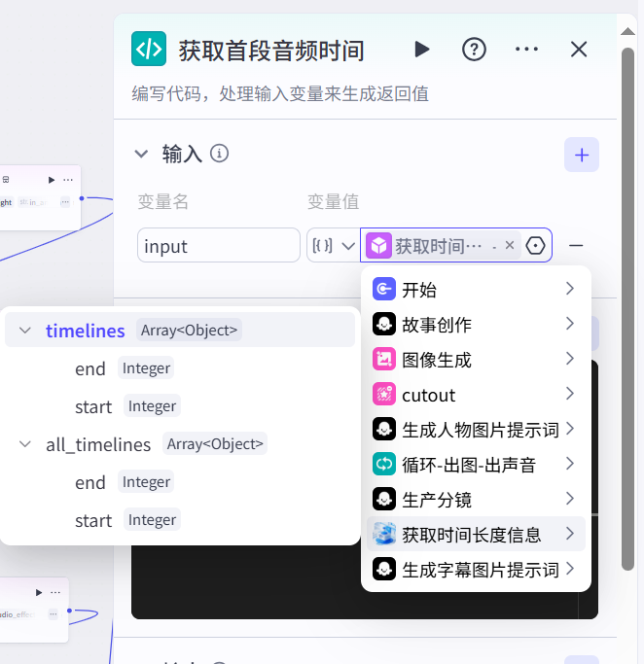Show info tooltip next to 输入
The image size is (644, 664).
[219, 154]
